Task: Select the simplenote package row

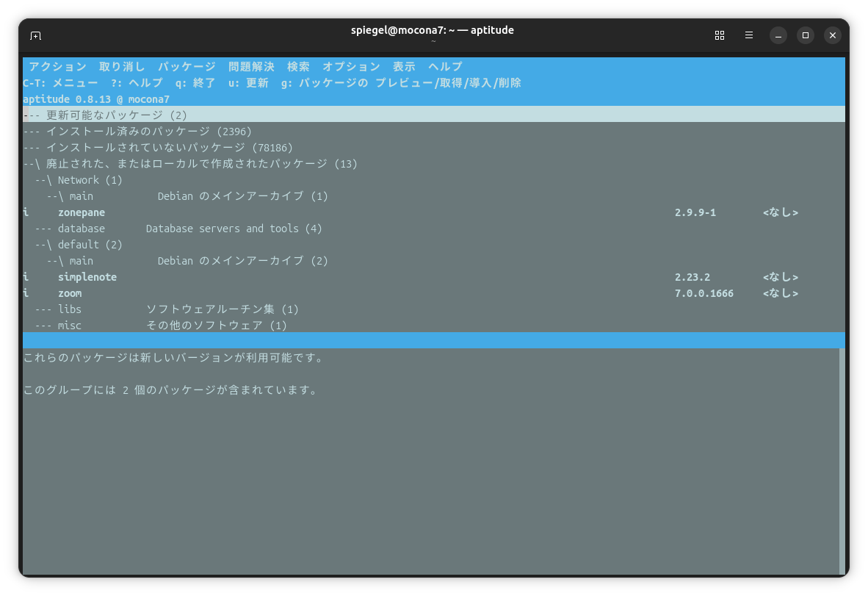Action: coord(87,277)
